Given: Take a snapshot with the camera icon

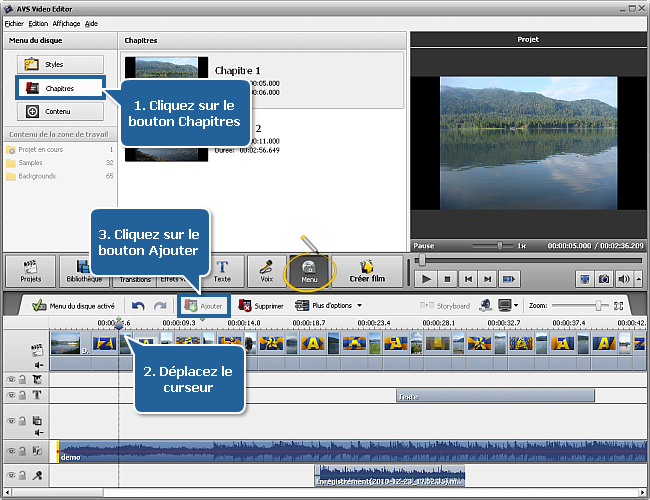Looking at the screenshot, I should [606, 279].
